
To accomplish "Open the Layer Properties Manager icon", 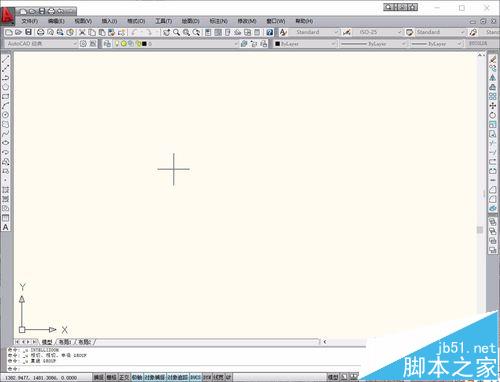I will click(x=107, y=44).
